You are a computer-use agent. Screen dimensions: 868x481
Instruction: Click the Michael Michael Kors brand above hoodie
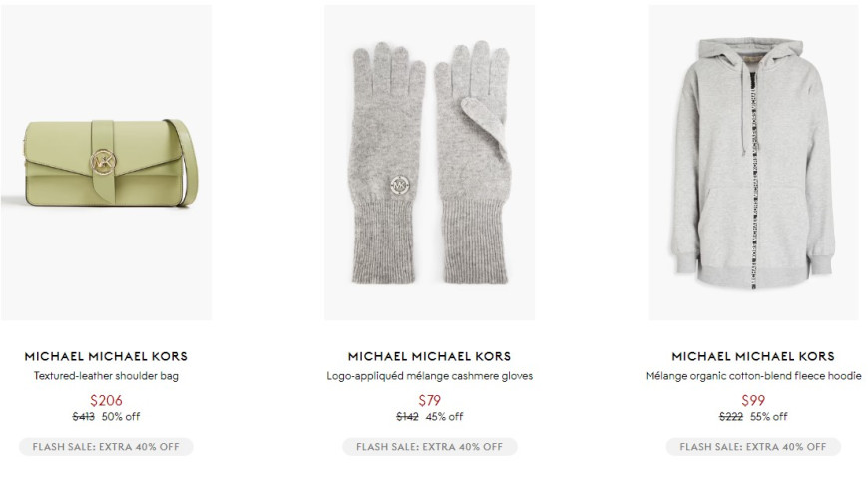tap(753, 356)
